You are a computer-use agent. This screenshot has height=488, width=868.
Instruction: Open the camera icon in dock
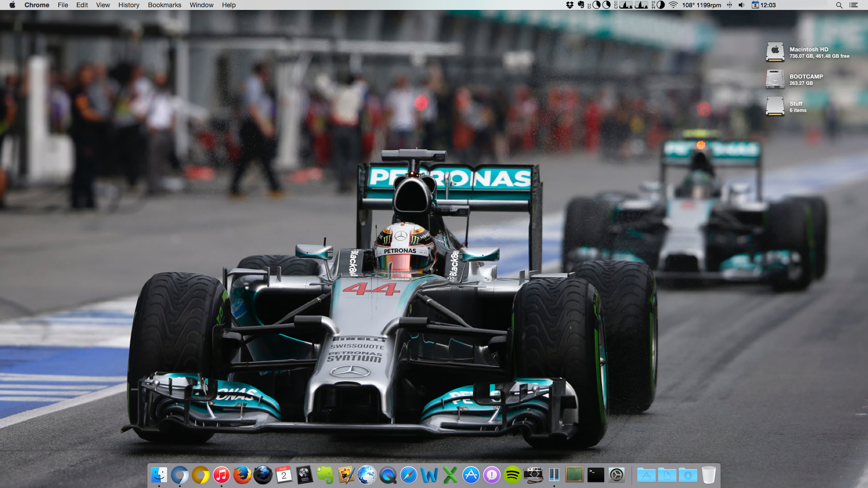[x=533, y=475]
